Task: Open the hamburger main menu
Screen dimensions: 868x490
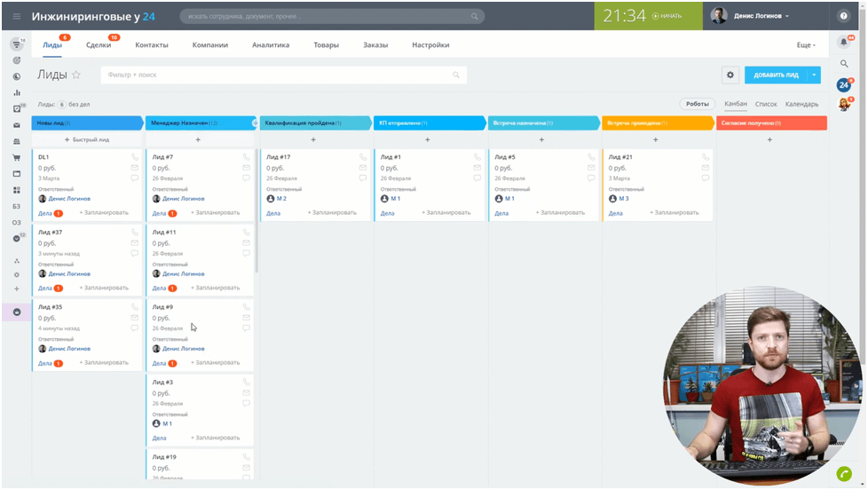Action: pyautogui.click(x=16, y=16)
